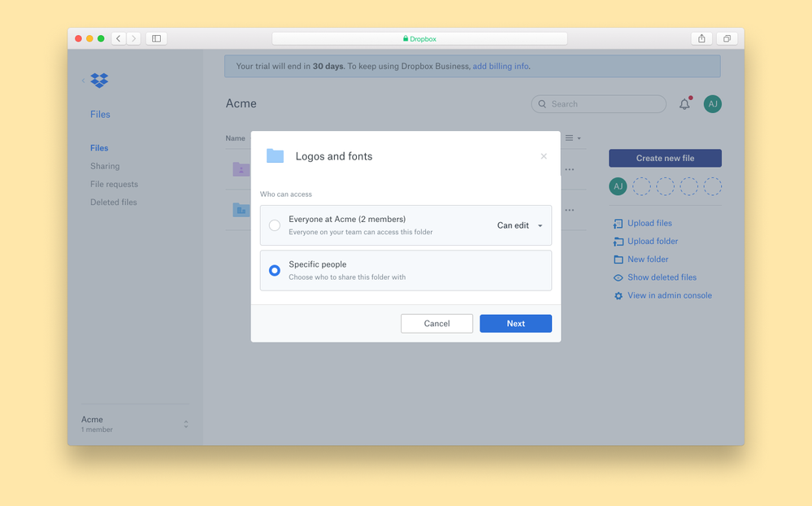The height and width of the screenshot is (506, 812).
Task: Click the search magnifying glass icon
Action: coord(542,104)
